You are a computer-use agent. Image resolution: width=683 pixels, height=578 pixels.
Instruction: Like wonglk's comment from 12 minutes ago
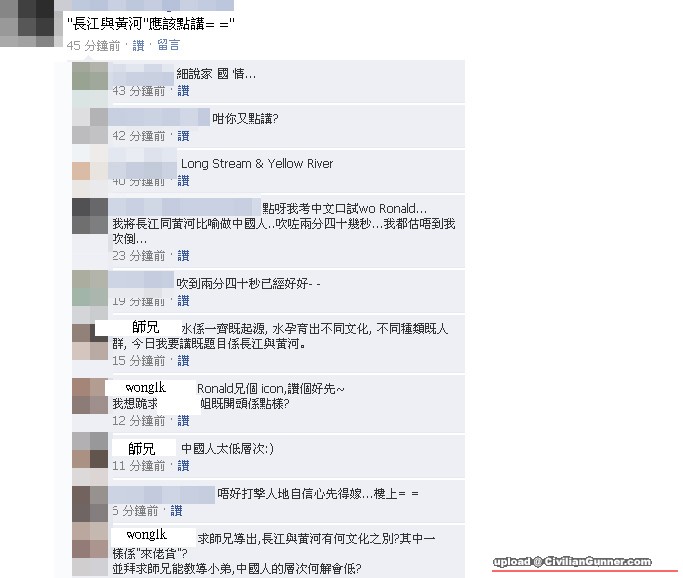[x=183, y=421]
